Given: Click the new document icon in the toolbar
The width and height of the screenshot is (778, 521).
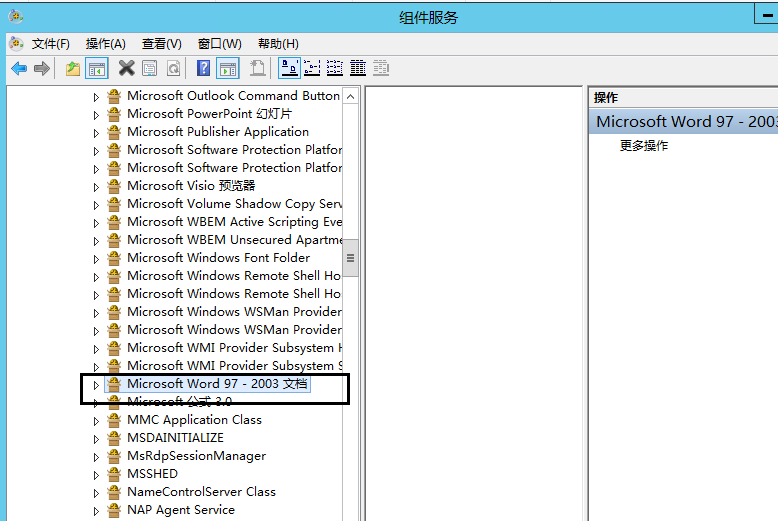Looking at the screenshot, I should (258, 68).
